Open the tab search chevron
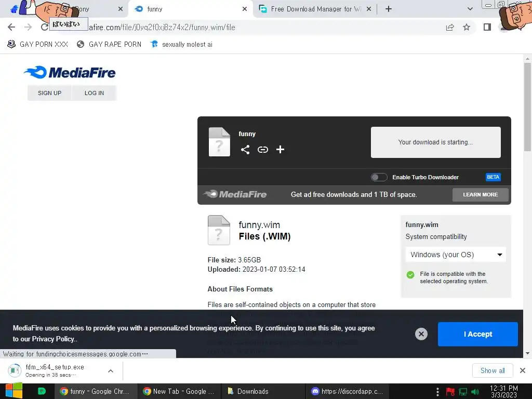The width and height of the screenshot is (532, 399). coord(470,9)
